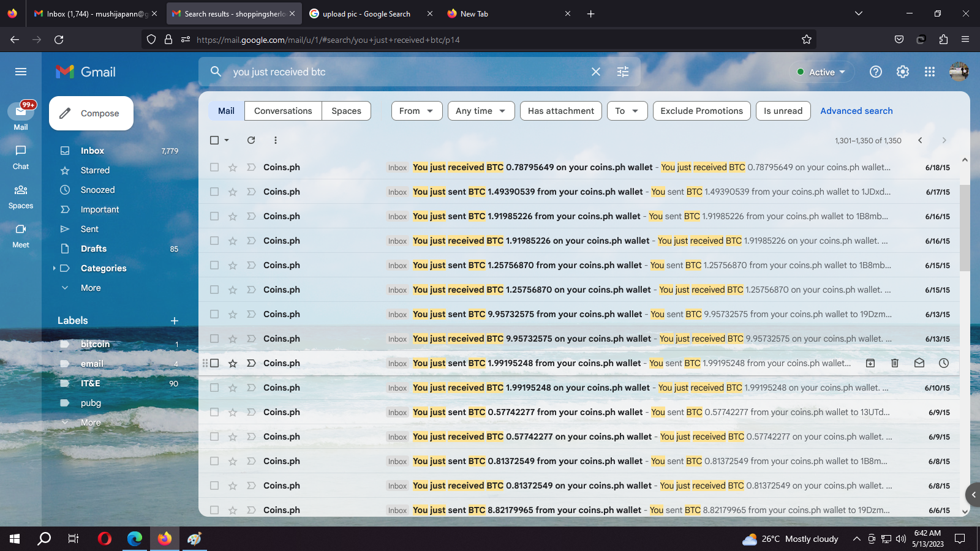Open select options arrow beside checkbox
Image resolution: width=980 pixels, height=551 pixels.
click(227, 140)
